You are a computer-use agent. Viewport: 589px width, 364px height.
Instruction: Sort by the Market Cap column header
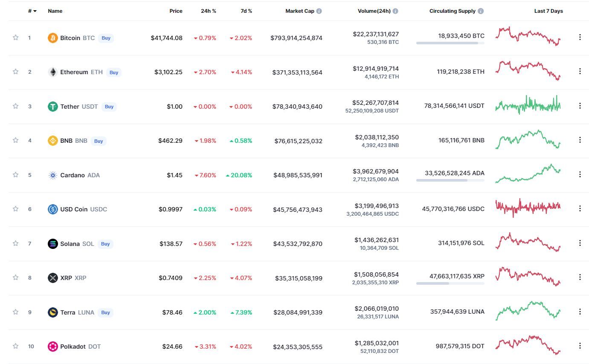(300, 11)
